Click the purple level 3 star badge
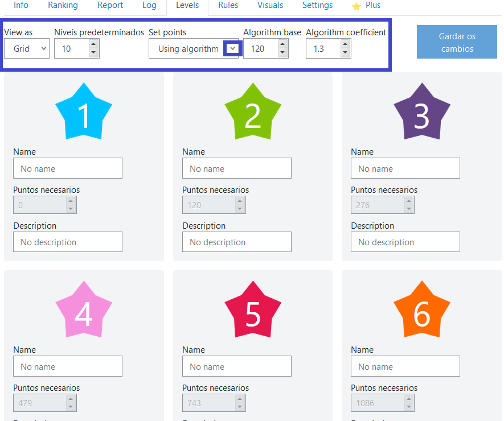The width and height of the screenshot is (504, 421). (421, 113)
